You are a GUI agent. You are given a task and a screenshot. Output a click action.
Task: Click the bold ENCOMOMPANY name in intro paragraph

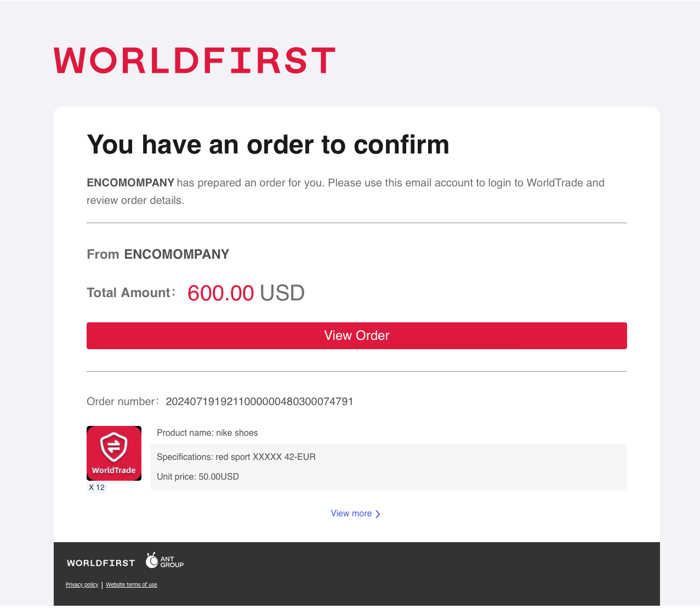[x=130, y=183]
